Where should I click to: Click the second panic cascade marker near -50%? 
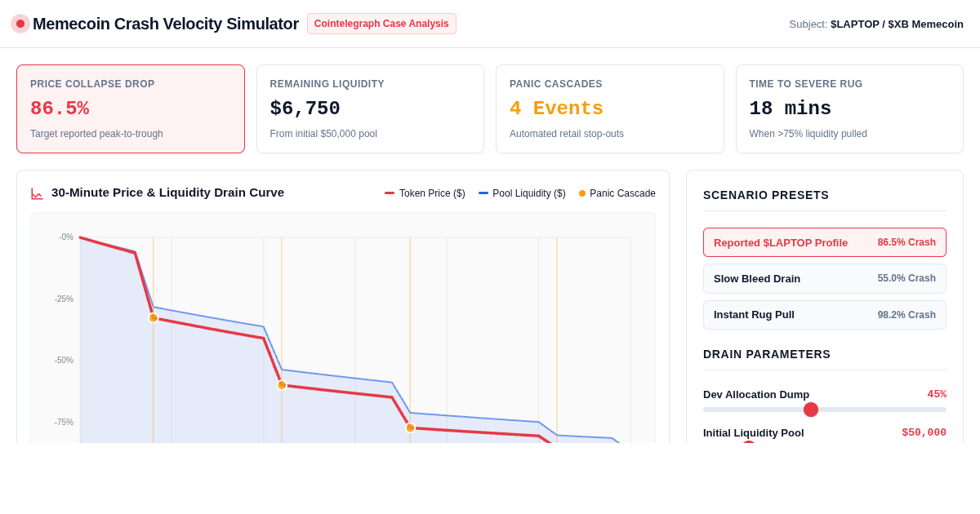(x=282, y=385)
